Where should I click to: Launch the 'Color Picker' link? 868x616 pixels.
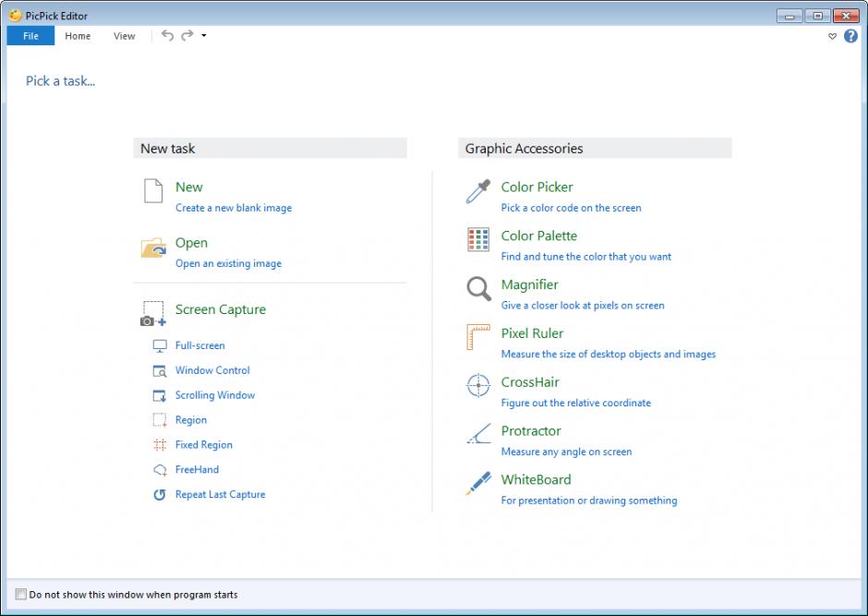537,187
